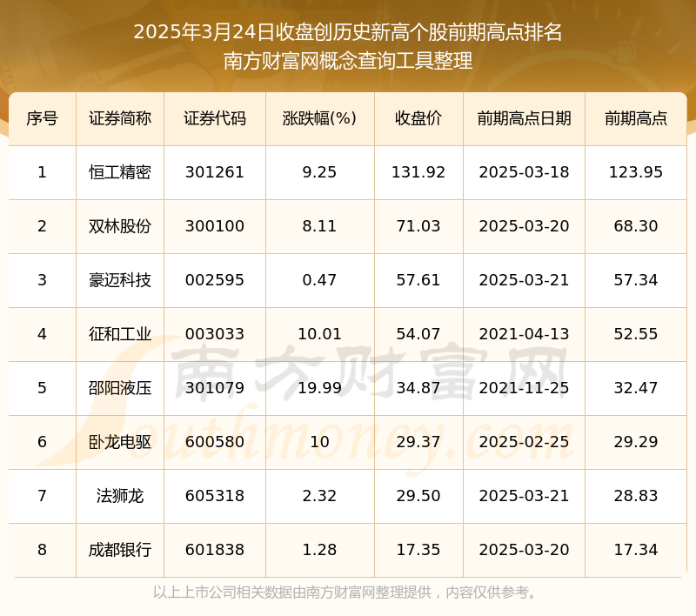This screenshot has width=696, height=616.
Task: Click date 2021-04-13
Action: 525,334
